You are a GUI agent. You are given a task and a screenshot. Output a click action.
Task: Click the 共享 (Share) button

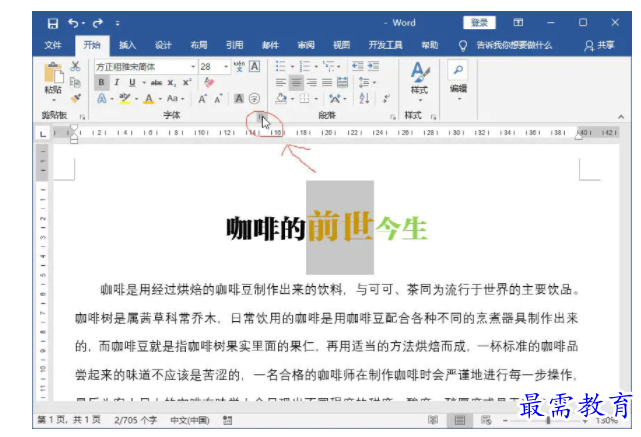pos(600,45)
